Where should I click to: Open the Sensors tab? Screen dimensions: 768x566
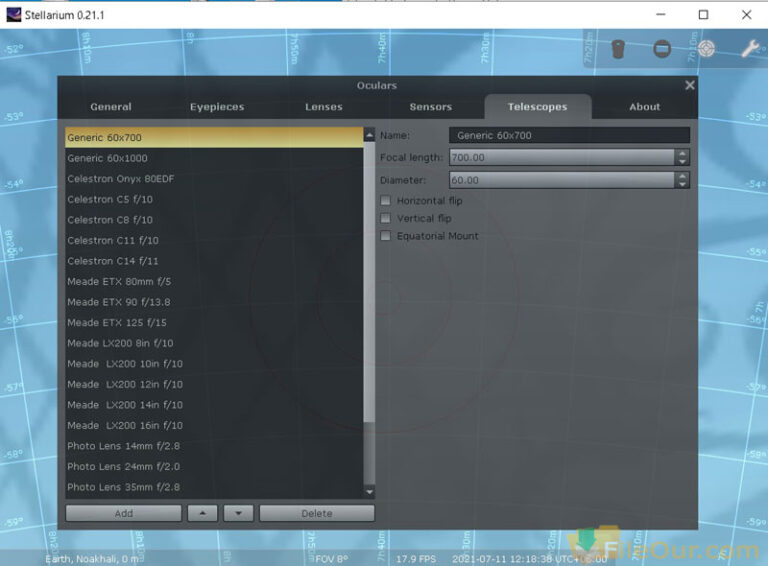click(431, 107)
